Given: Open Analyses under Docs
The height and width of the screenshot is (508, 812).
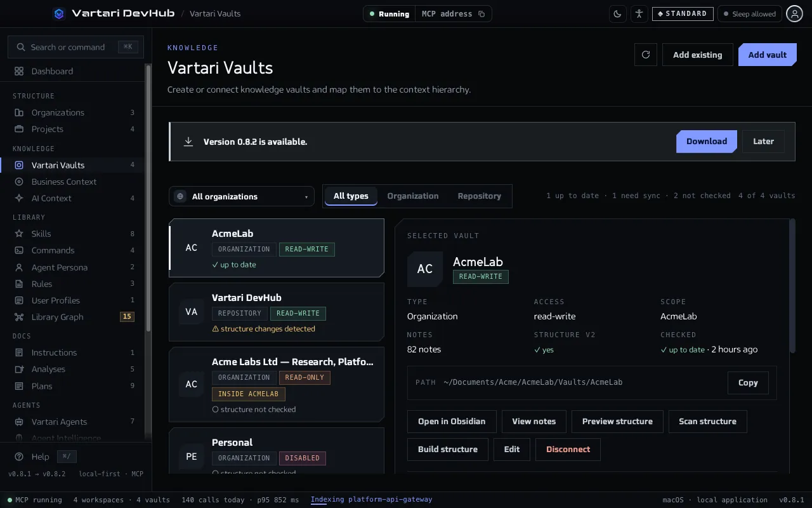Looking at the screenshot, I should (73, 369).
